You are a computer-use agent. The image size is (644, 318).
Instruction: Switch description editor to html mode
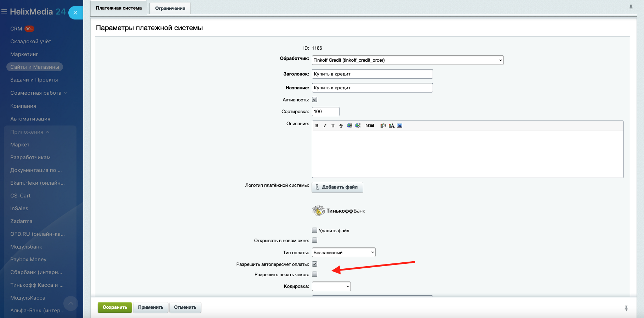pyautogui.click(x=370, y=125)
